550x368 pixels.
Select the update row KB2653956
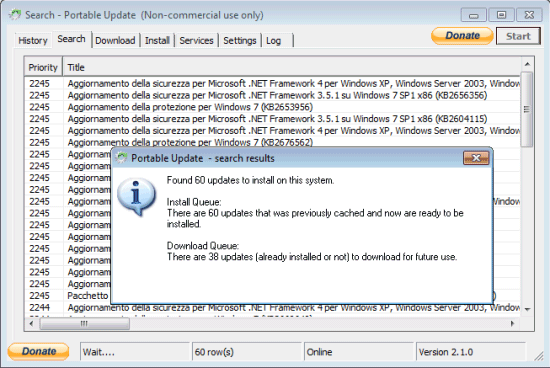tap(273, 107)
